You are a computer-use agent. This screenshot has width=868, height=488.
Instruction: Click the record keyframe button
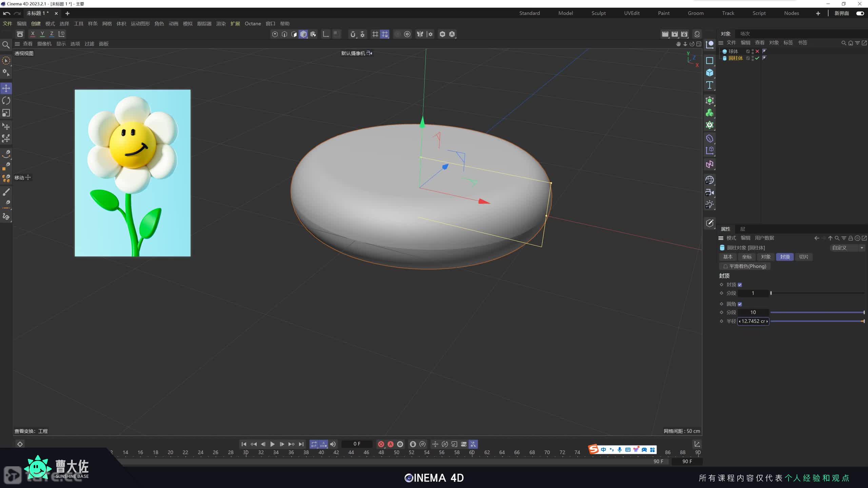(381, 444)
